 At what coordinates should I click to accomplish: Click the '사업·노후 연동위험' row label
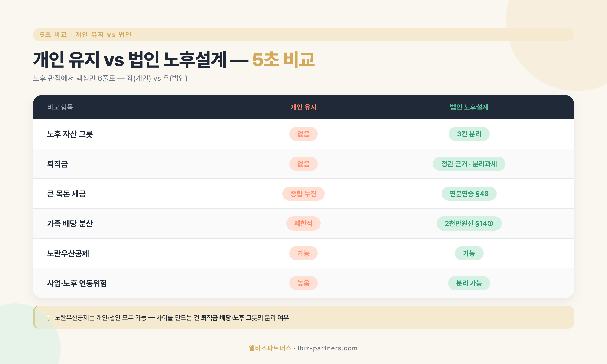pos(77,283)
